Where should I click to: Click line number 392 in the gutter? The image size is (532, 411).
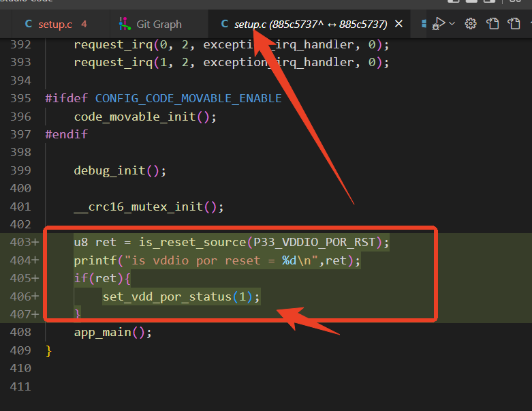(20, 44)
